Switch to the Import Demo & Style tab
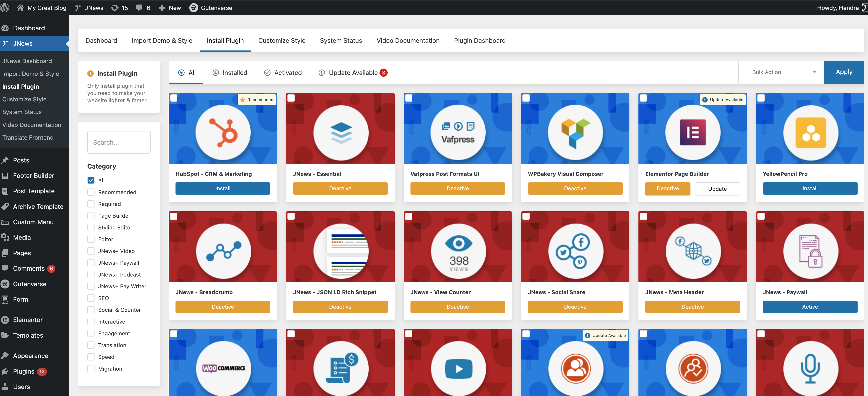 pyautogui.click(x=162, y=41)
